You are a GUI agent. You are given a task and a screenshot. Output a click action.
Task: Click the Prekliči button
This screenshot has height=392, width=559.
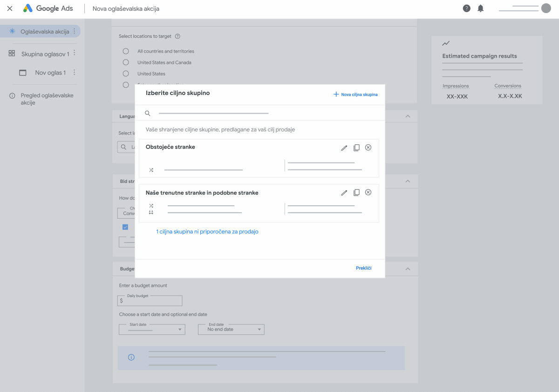click(x=363, y=268)
